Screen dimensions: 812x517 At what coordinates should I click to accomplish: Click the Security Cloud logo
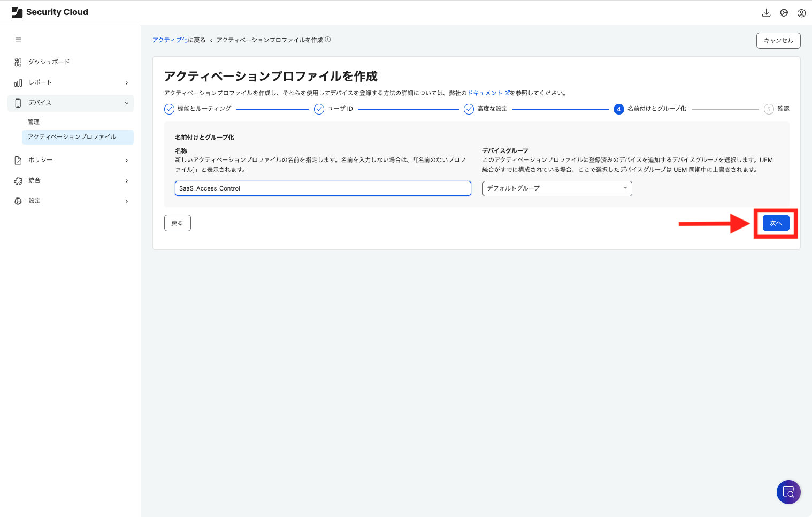50,12
